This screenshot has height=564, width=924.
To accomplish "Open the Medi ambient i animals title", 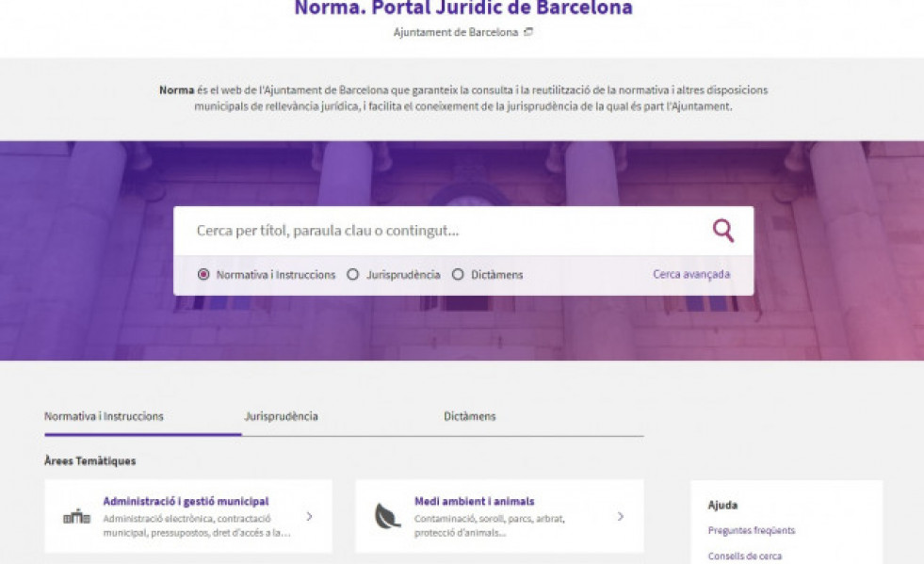I will tap(474, 501).
